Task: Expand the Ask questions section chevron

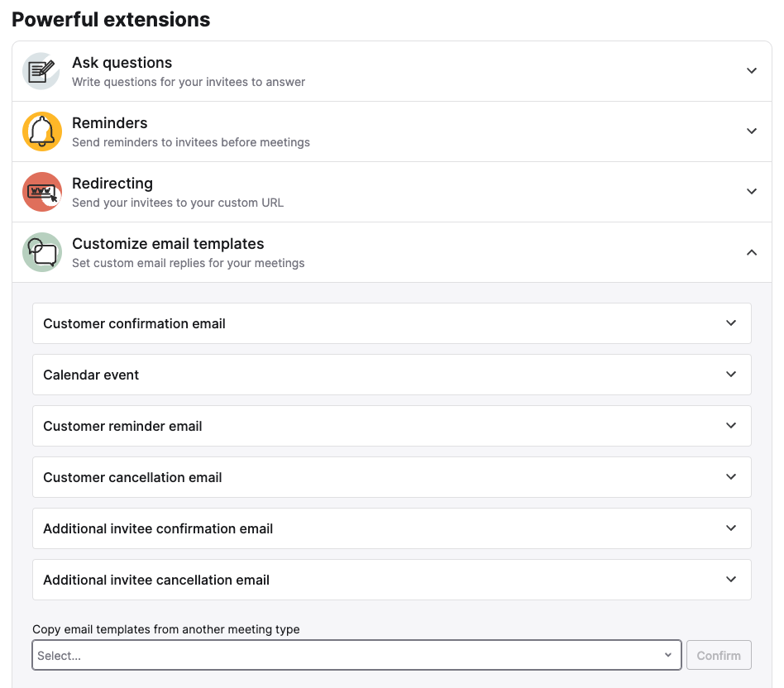Action: pyautogui.click(x=751, y=70)
